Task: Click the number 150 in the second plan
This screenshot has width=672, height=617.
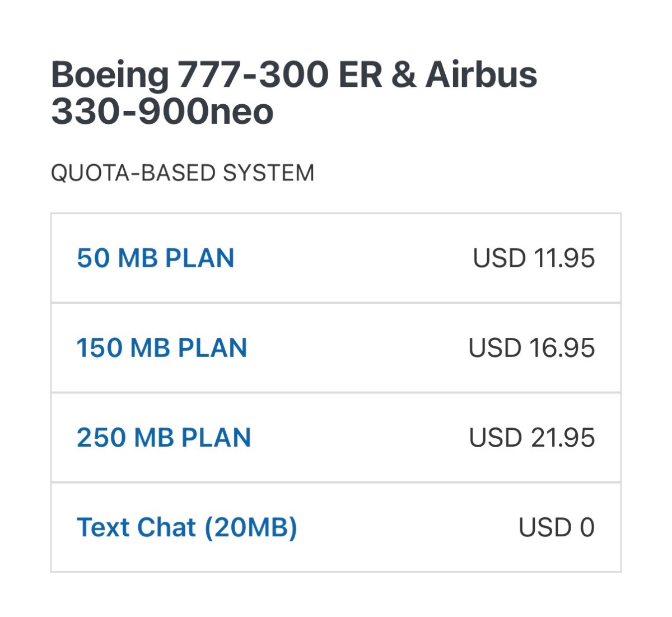Action: click(x=99, y=348)
